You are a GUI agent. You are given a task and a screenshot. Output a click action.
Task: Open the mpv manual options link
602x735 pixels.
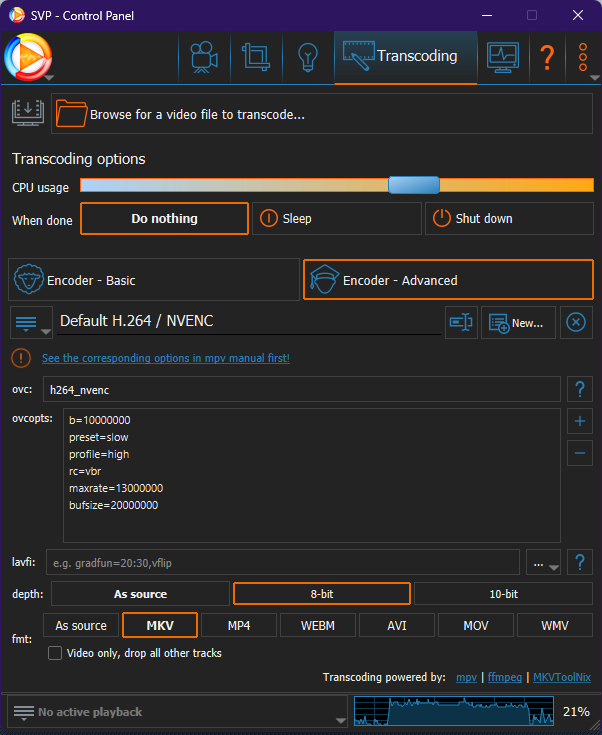[165, 357]
